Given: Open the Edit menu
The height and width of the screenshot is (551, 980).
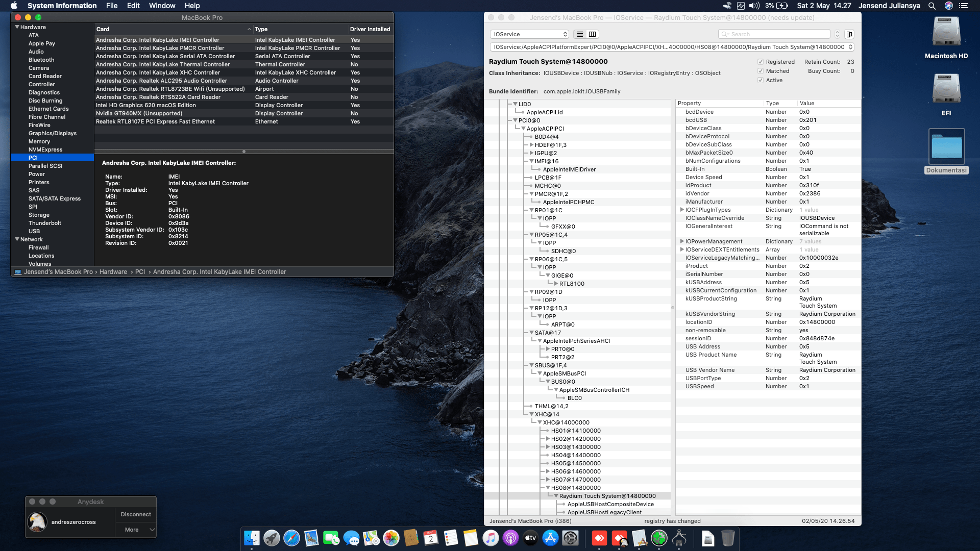Looking at the screenshot, I should pyautogui.click(x=133, y=6).
